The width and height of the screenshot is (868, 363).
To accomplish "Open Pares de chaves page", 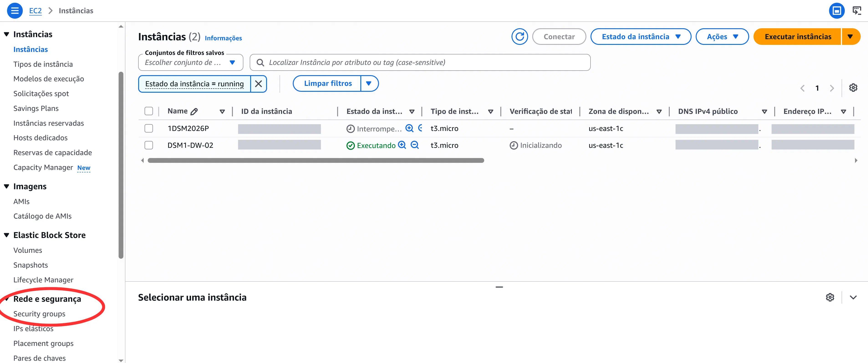I will 40,358.
